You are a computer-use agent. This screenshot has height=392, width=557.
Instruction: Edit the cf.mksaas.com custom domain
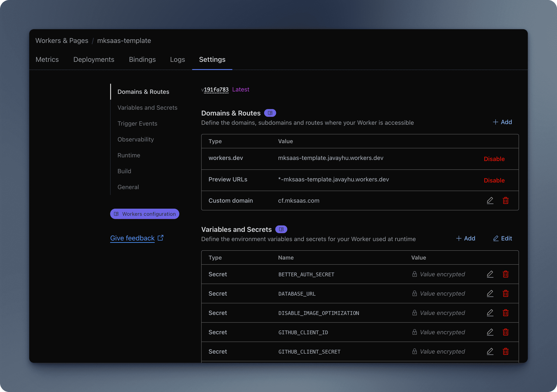point(490,201)
